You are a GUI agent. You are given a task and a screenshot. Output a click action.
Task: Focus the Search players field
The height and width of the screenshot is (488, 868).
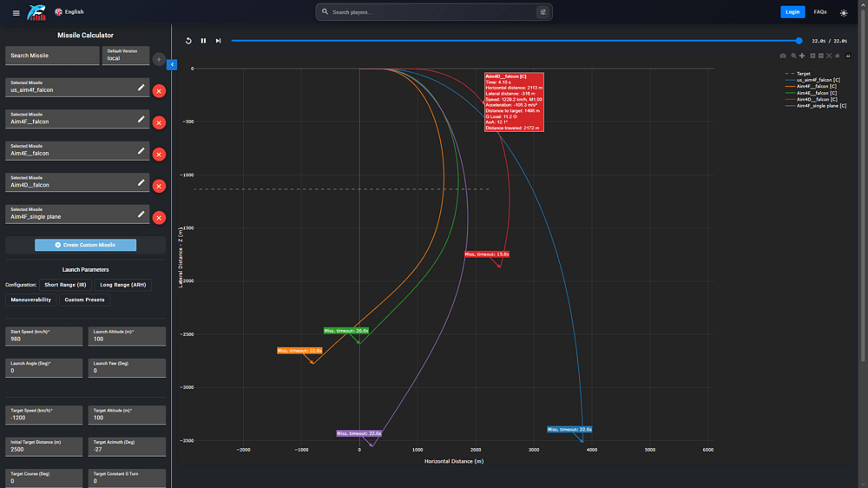coord(433,11)
